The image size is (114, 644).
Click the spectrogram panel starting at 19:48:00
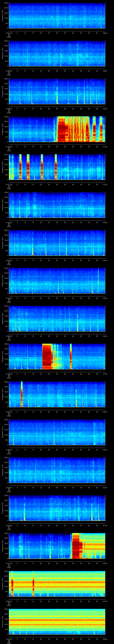[57, 432]
